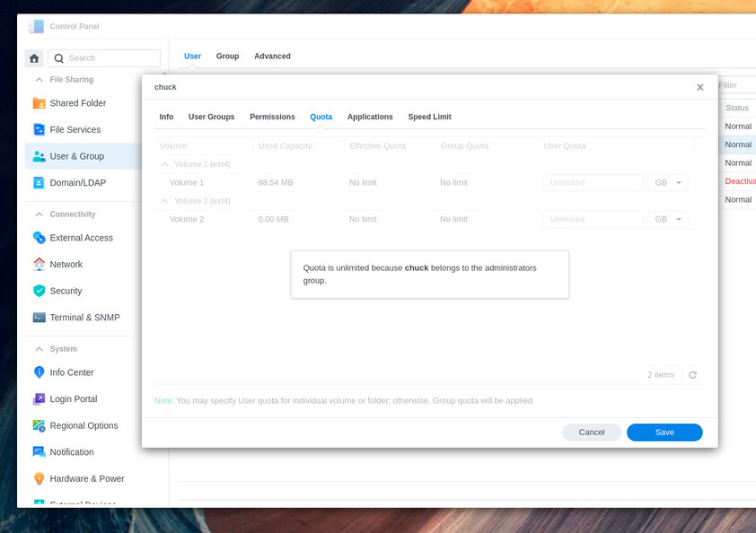Collapse the File Sharing section
Screen dimensions: 756x533
click(x=40, y=80)
